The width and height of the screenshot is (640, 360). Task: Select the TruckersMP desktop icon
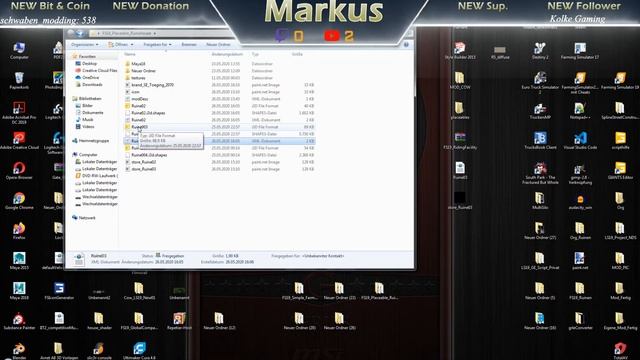point(540,111)
